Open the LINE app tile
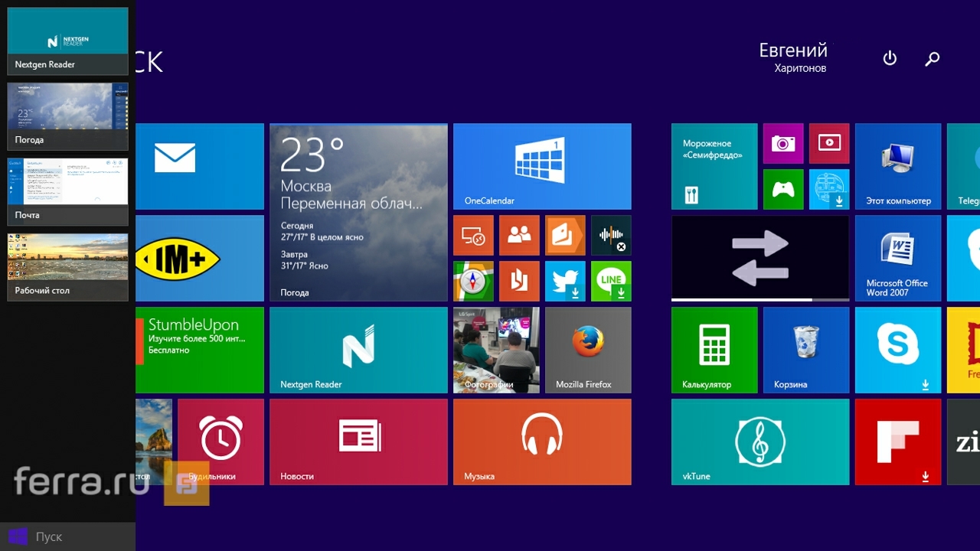The image size is (980, 551). point(611,281)
